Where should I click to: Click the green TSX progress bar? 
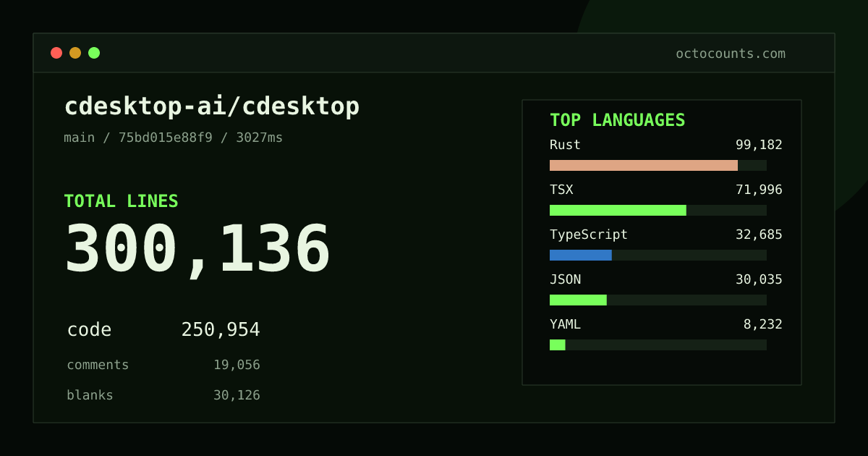(618, 210)
